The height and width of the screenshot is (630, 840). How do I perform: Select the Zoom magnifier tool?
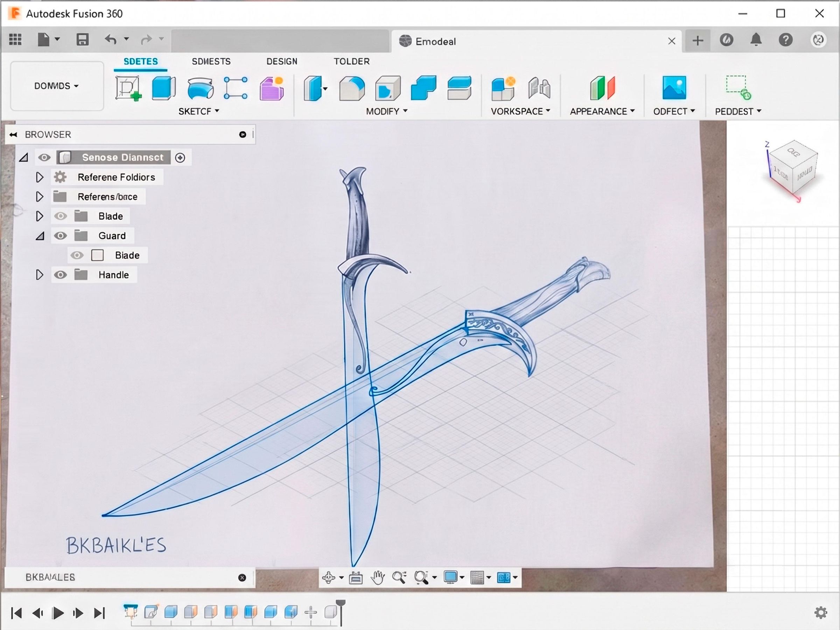(399, 577)
